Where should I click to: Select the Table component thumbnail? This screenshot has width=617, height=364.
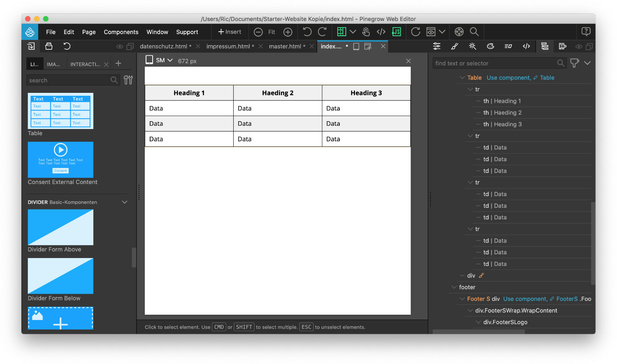[60, 111]
